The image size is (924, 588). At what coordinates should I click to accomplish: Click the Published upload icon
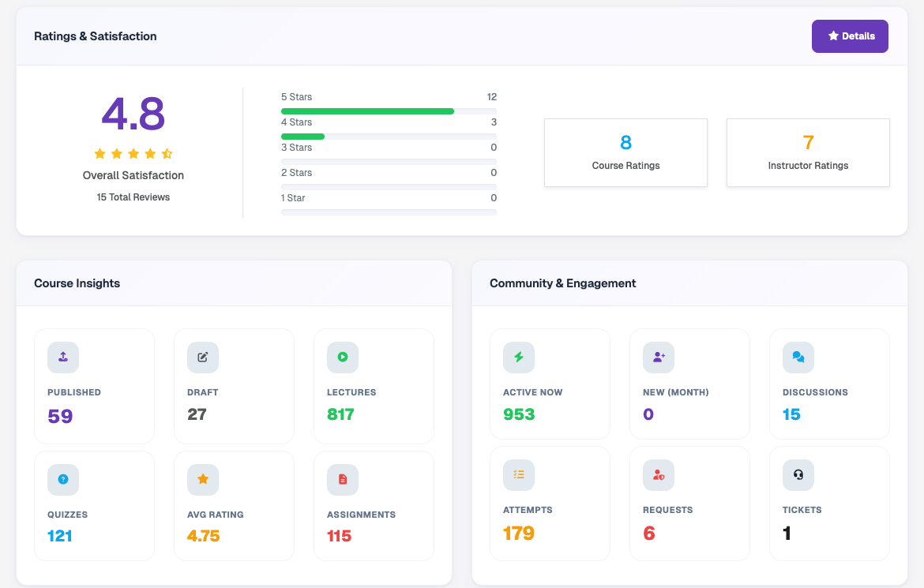tap(63, 357)
